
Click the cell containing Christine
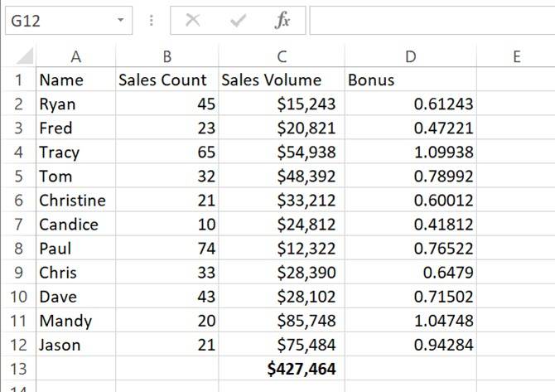pos(75,201)
